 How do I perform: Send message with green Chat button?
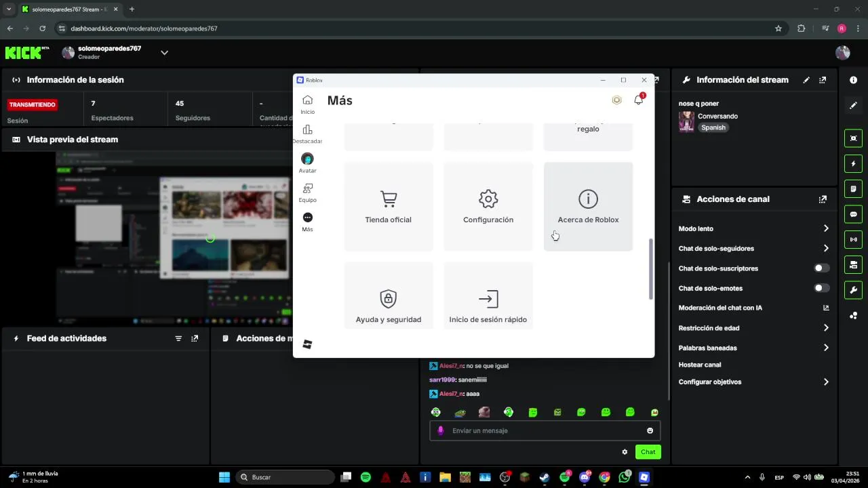point(648,452)
